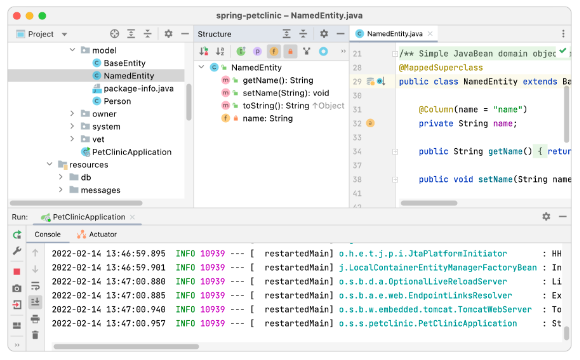Viewport: 580px width, 360px height.
Task: Collapse NamedEntity node in Structure tree
Action: (202, 67)
